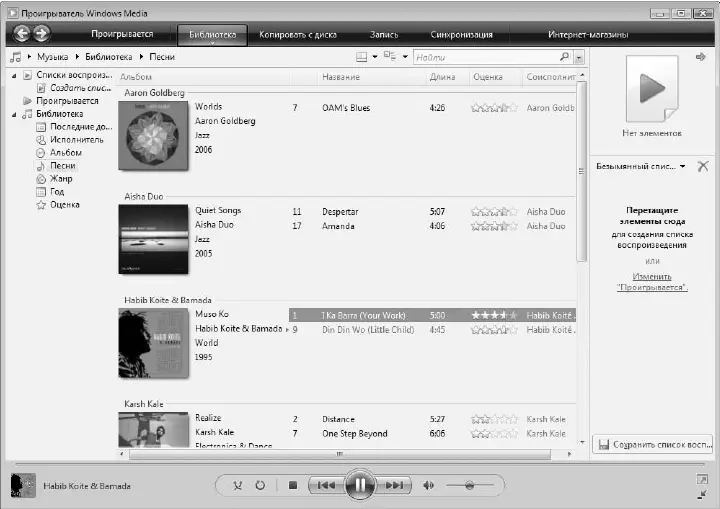Screen dimensions: 720x509
Task: Open the Библиотека tab
Action: point(212,35)
